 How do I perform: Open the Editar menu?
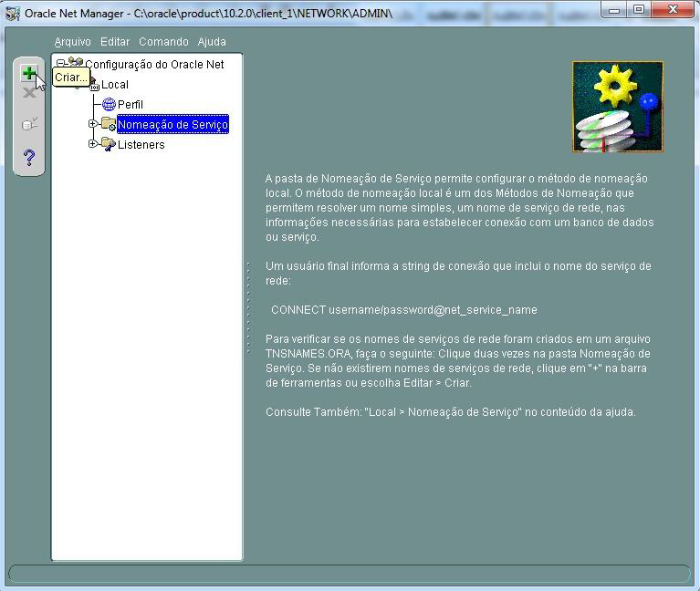[x=115, y=41]
